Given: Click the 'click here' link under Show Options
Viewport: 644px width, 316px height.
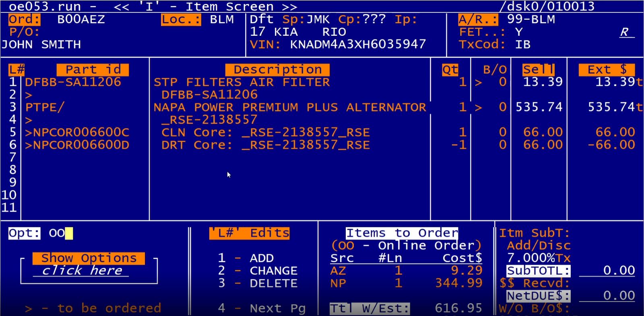Looking at the screenshot, I should (82, 271).
